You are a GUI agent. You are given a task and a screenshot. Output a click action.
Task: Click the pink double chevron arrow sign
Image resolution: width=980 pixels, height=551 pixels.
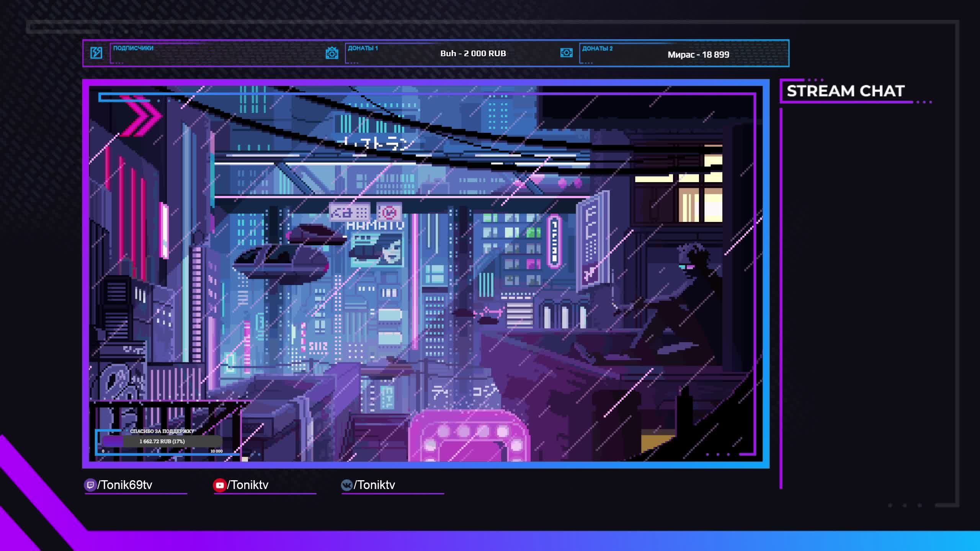pos(142,116)
